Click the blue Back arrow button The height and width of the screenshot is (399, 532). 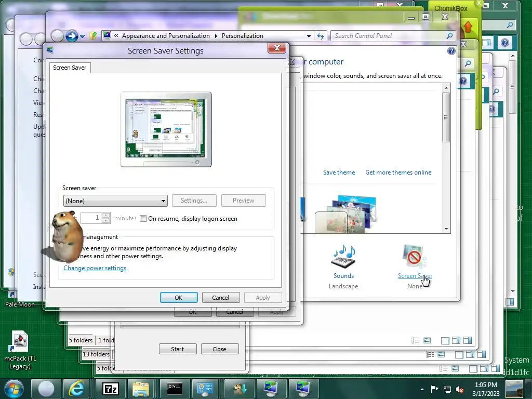coord(72,36)
